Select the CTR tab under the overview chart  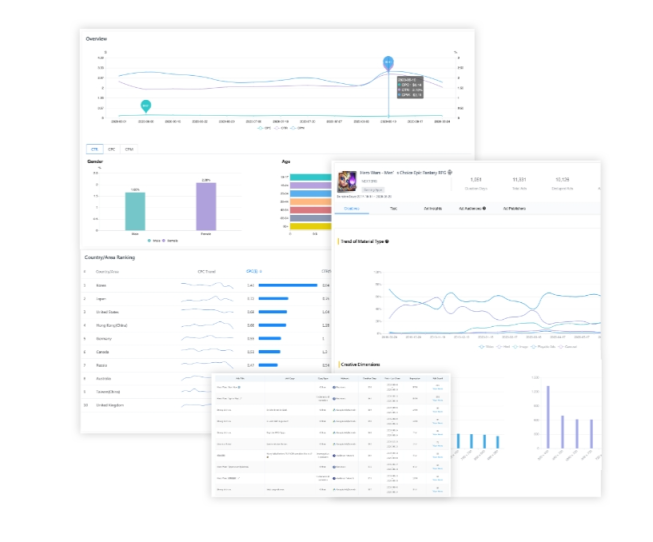95,149
